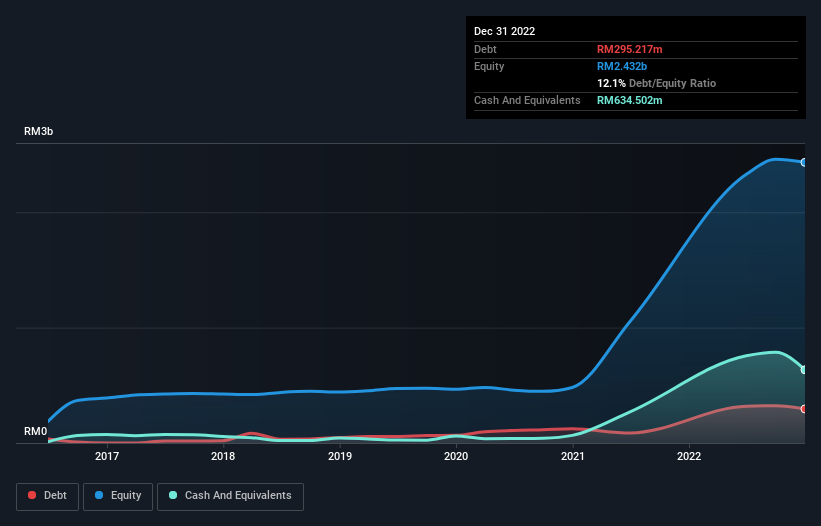The width and height of the screenshot is (821, 526).
Task: Click the RM2.432b equity value
Action: 622,66
